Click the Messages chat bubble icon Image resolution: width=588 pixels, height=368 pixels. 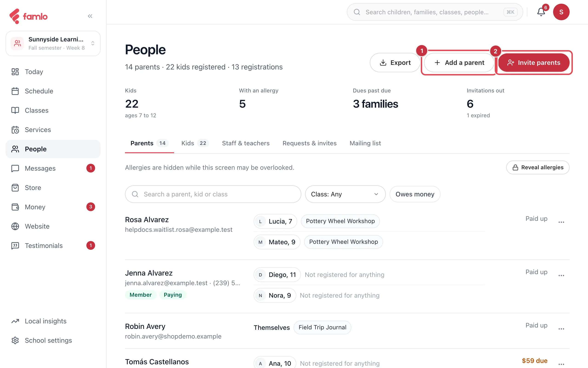click(15, 168)
